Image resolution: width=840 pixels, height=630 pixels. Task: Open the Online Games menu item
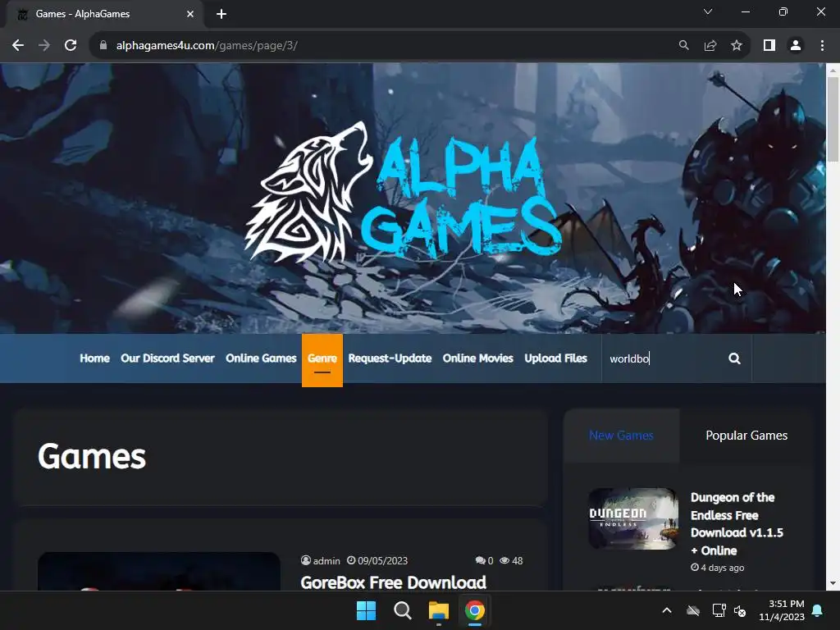click(261, 358)
